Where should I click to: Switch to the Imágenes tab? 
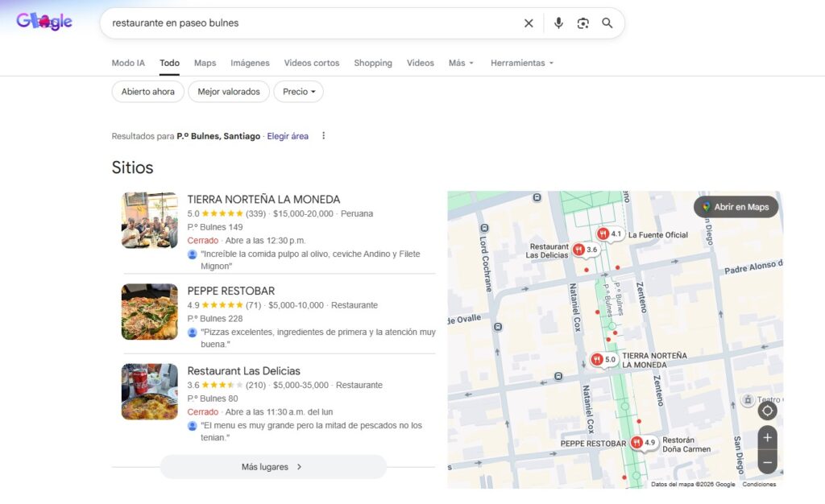point(250,63)
